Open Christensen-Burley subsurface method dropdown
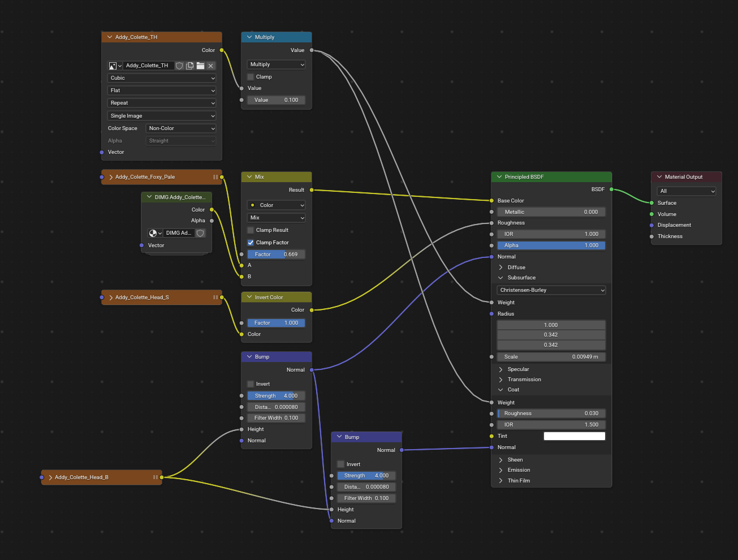Viewport: 738px width, 560px height. pyautogui.click(x=551, y=290)
